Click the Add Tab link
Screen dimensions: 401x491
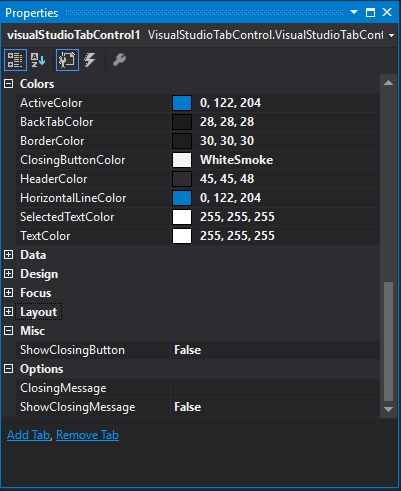[28, 435]
